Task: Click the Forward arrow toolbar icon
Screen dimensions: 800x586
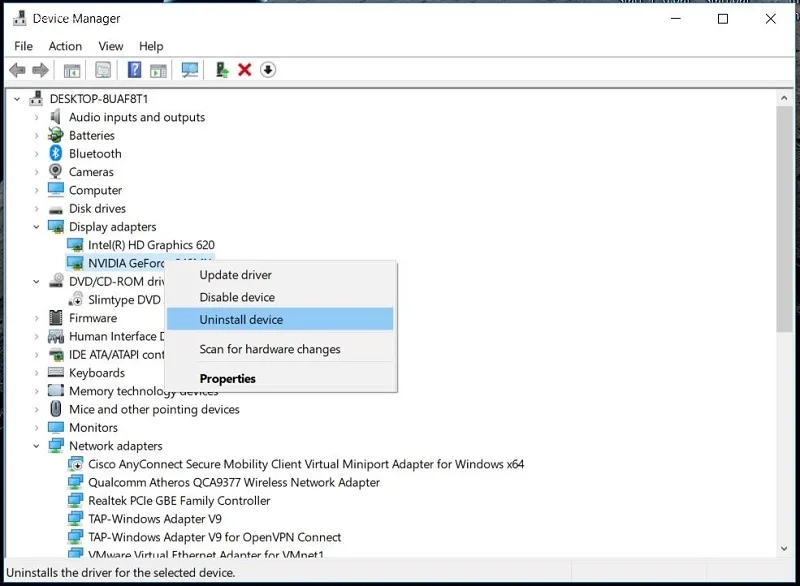Action: (40, 70)
